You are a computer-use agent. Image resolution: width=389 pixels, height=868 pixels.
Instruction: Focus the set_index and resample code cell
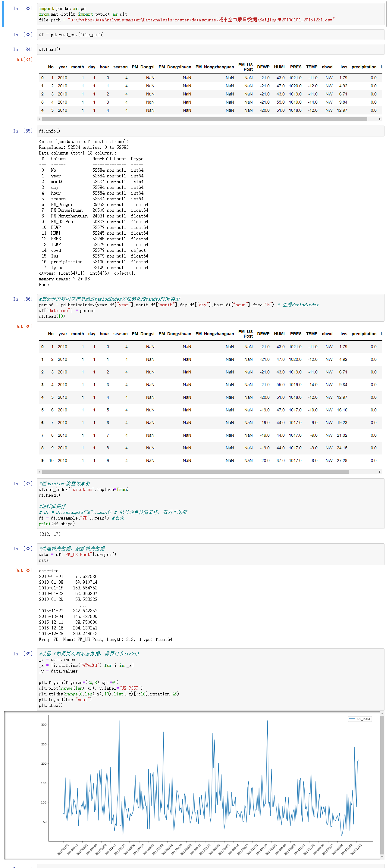click(211, 503)
